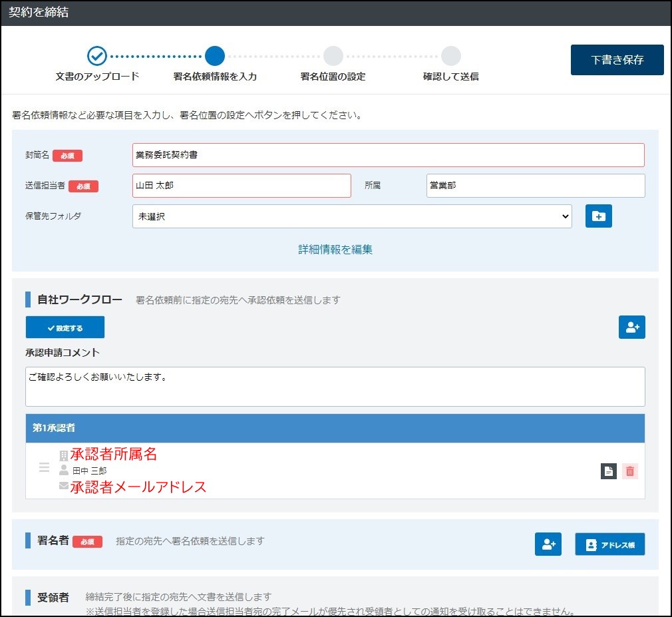
Task: Click the completed 文書のアップロード step checkmark
Action: point(97,56)
